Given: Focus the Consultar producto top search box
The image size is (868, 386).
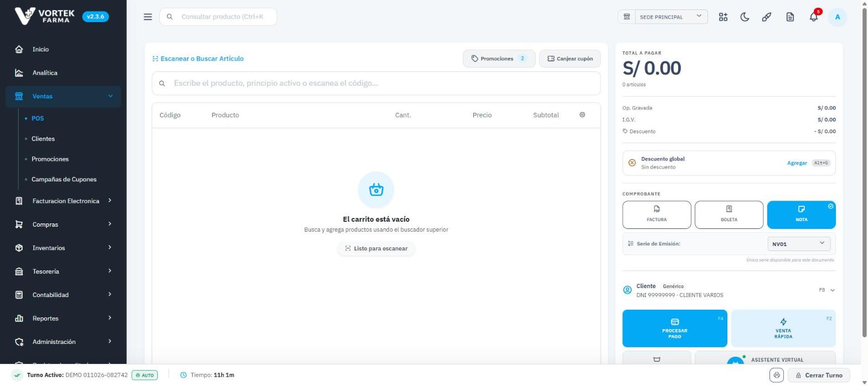Looking at the screenshot, I should click(218, 17).
